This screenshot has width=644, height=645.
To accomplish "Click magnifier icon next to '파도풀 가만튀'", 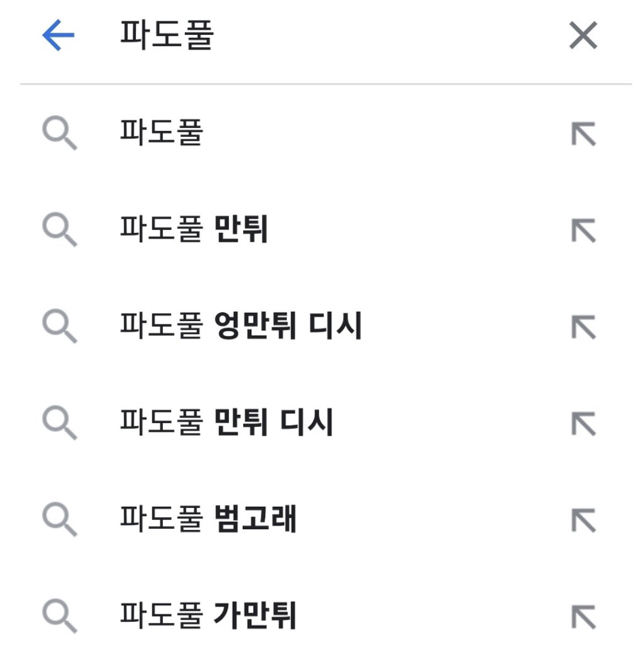I will 59,616.
